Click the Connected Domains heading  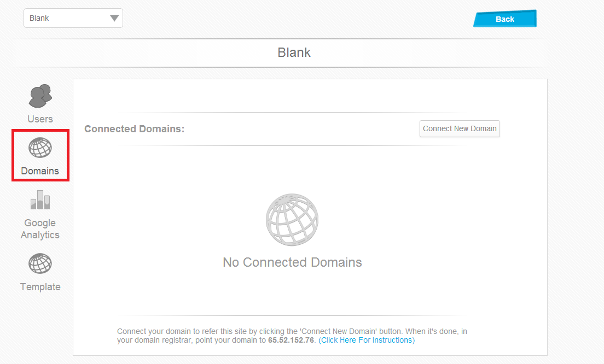(135, 129)
